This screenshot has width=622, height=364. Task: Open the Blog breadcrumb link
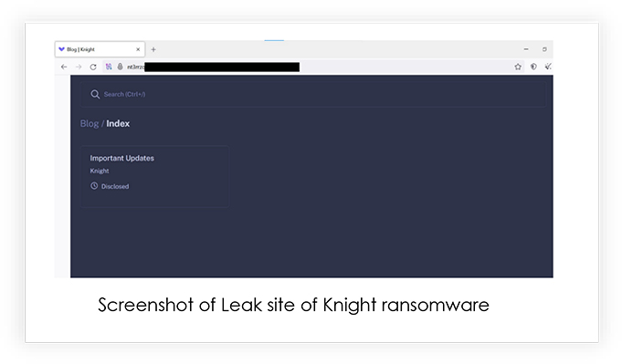[x=90, y=123]
